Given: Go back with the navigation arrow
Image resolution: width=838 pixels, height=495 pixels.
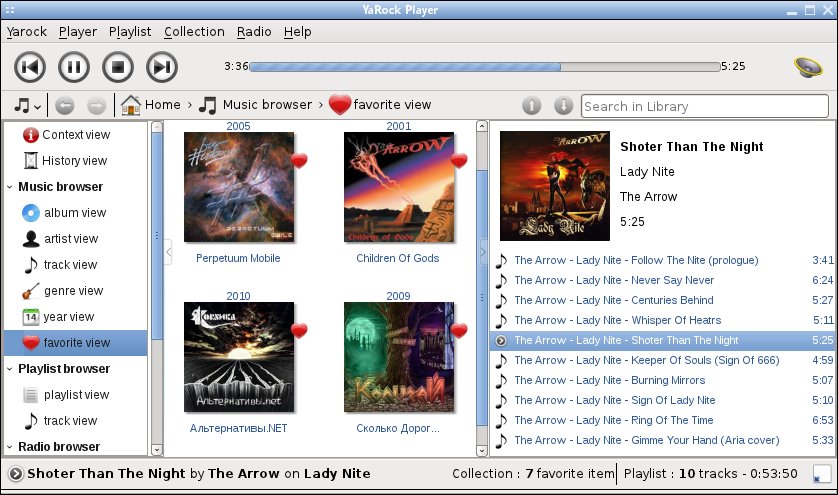Looking at the screenshot, I should (x=65, y=105).
